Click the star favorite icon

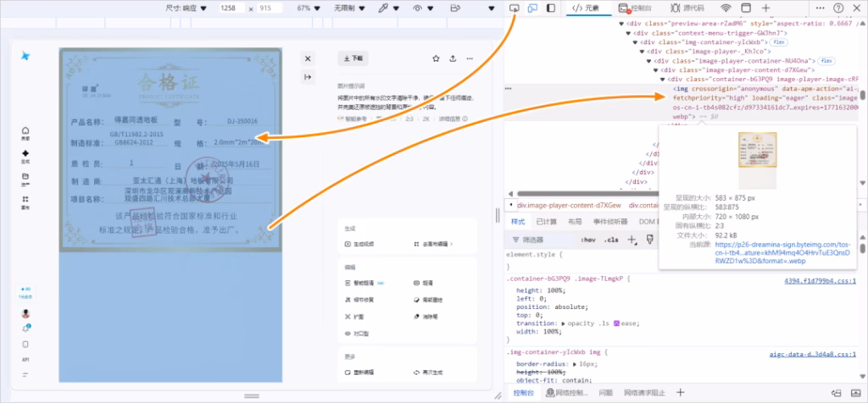coord(436,58)
